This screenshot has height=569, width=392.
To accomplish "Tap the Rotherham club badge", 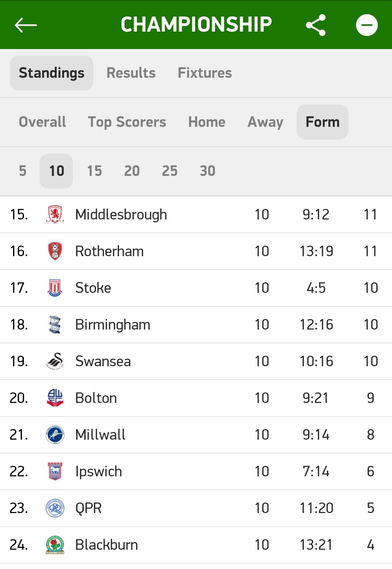I will point(55,251).
